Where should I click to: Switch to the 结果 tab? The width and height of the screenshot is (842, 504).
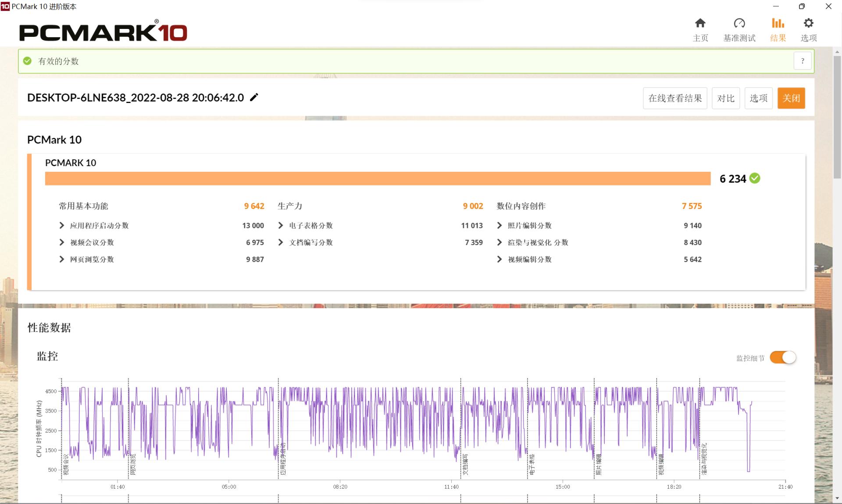(778, 28)
